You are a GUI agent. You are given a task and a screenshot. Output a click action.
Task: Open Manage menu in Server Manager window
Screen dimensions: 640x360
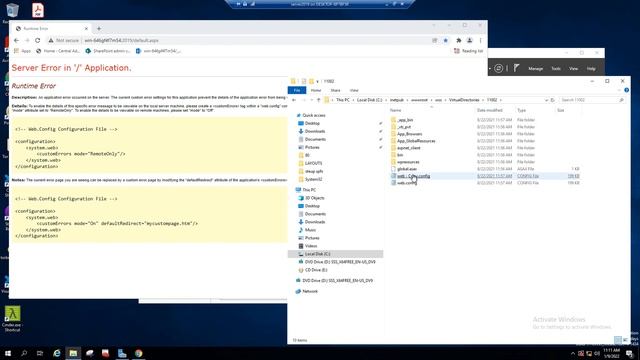[536, 69]
